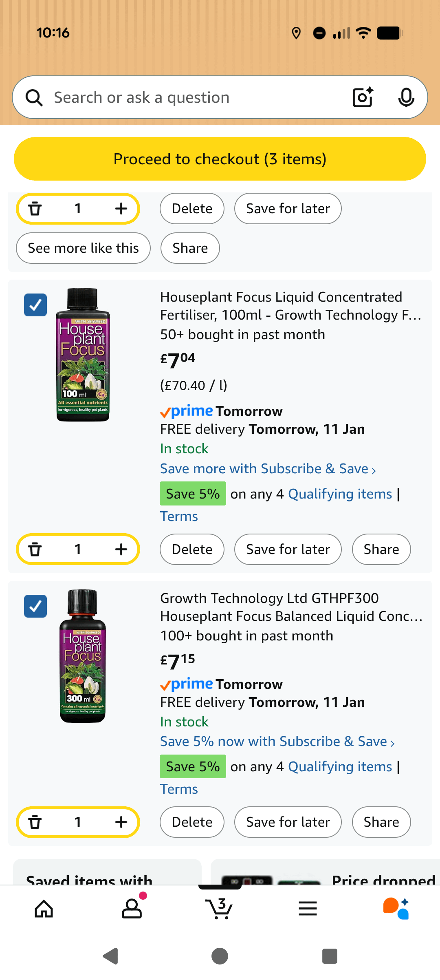Image resolution: width=440 pixels, height=980 pixels.
Task: Open the hamburger menu tab
Action: 308,909
